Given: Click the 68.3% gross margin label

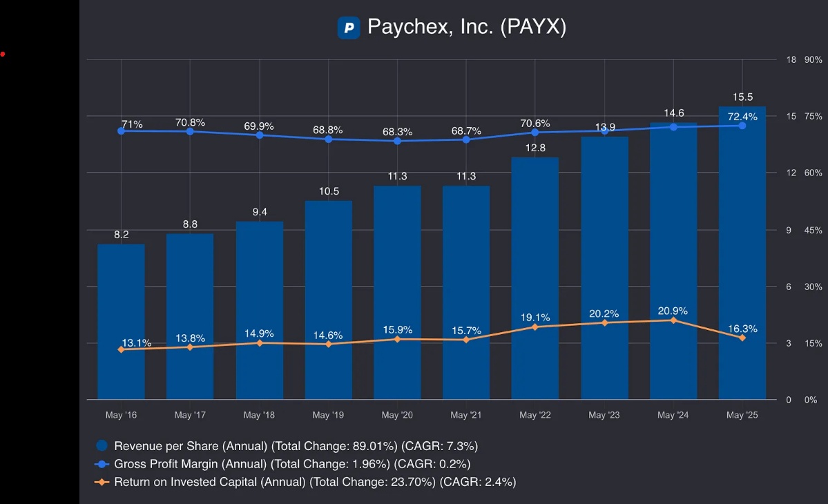Looking at the screenshot, I should (398, 131).
